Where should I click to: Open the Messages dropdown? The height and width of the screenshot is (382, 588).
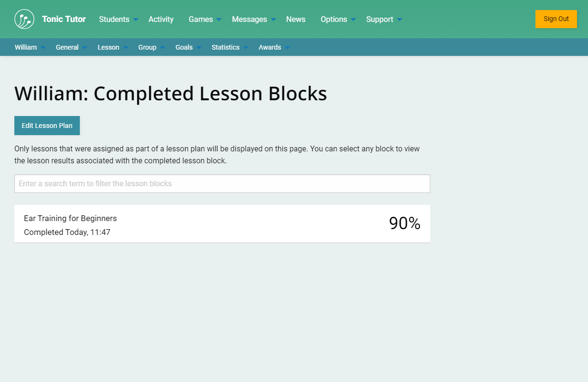[253, 19]
